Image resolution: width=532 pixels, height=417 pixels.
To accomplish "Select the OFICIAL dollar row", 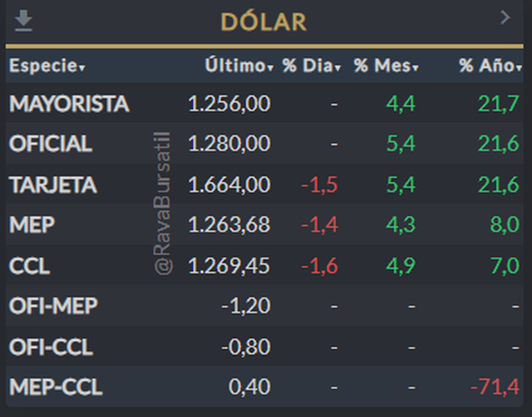I will click(265, 144).
